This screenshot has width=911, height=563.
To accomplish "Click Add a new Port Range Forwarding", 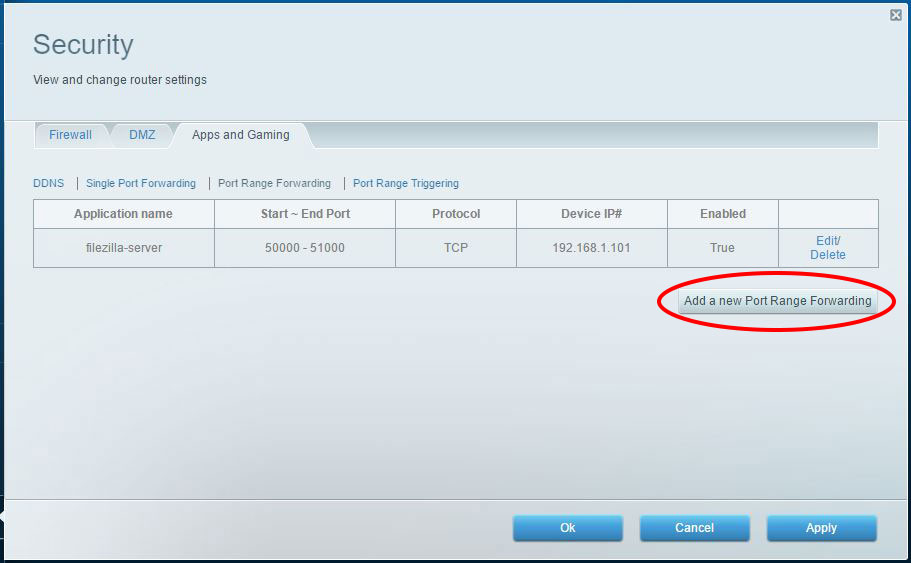I will coord(777,301).
